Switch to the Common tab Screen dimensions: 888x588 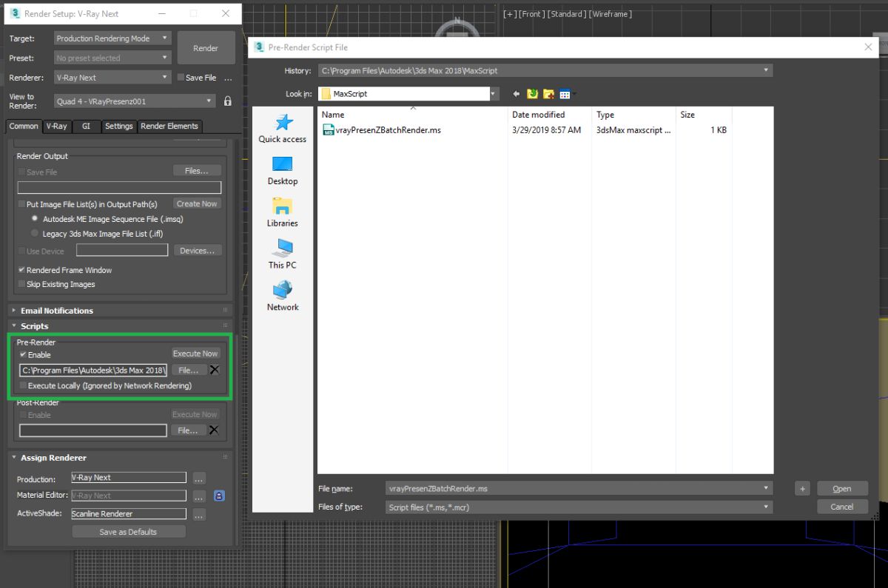pos(24,126)
